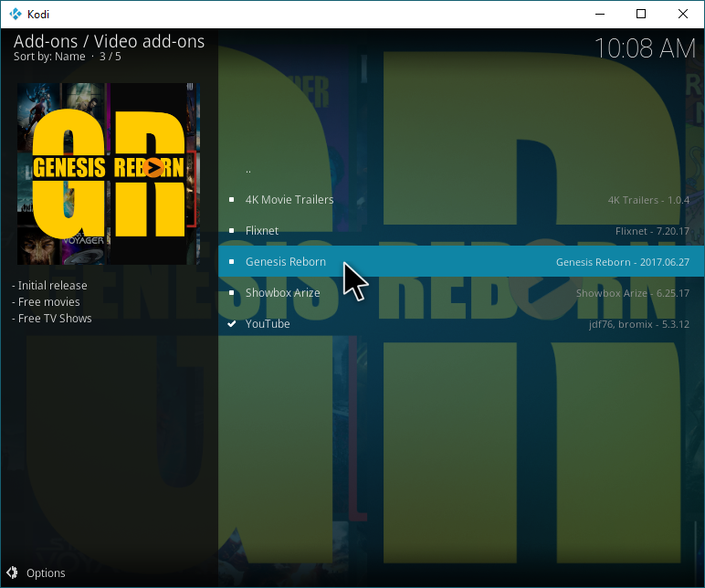
Task: Click the bullet icon beside Genesis Reborn
Action: point(232,262)
